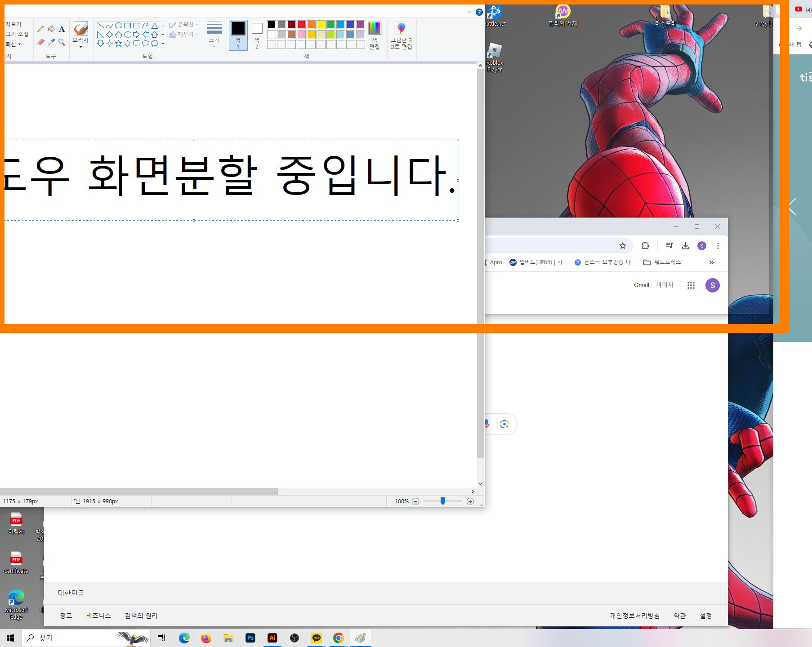
Task: Select 색 1 (Color 1) button
Action: (x=238, y=35)
